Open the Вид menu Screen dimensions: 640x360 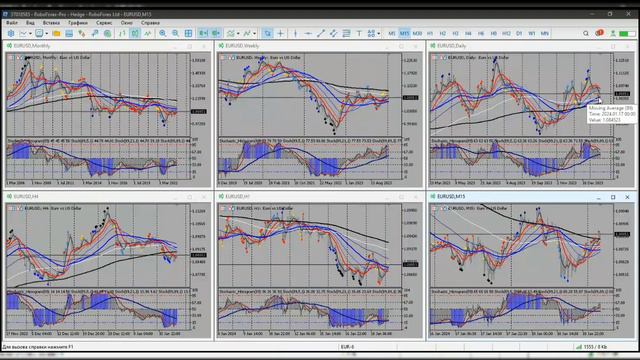(x=30, y=23)
